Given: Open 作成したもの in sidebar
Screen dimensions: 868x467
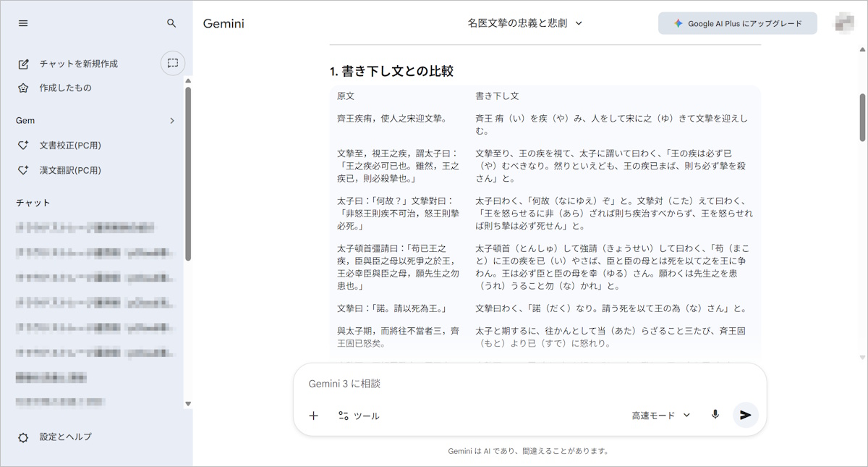Looking at the screenshot, I should (x=65, y=88).
